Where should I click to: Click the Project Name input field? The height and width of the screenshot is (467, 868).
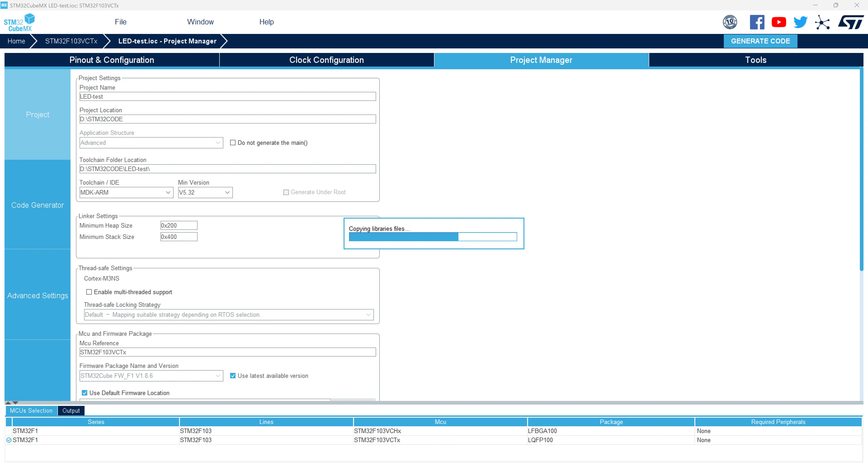point(227,96)
